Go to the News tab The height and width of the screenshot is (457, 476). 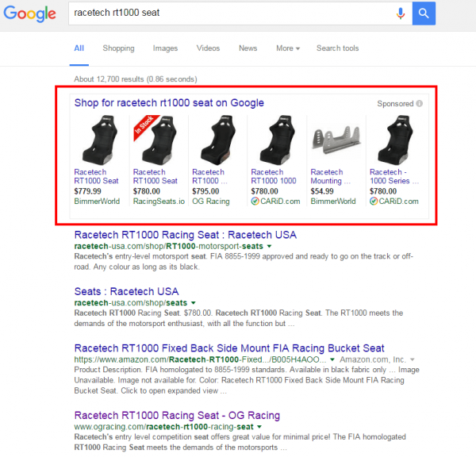click(248, 48)
